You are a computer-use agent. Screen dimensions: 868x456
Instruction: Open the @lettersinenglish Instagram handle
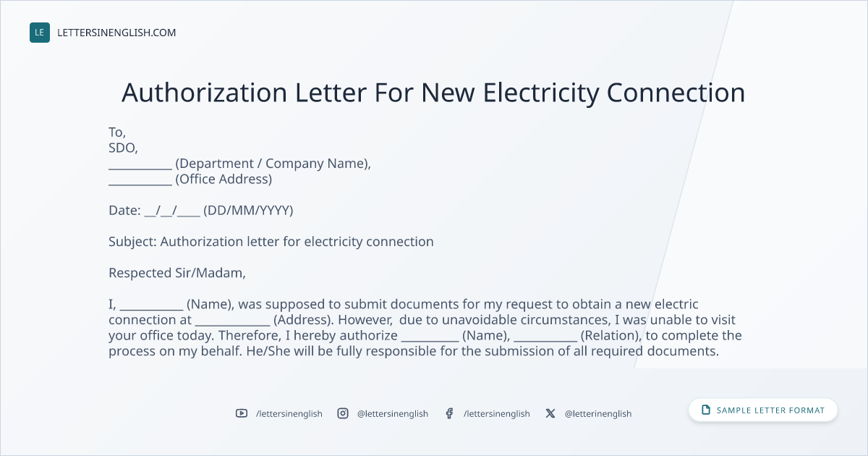(x=393, y=413)
